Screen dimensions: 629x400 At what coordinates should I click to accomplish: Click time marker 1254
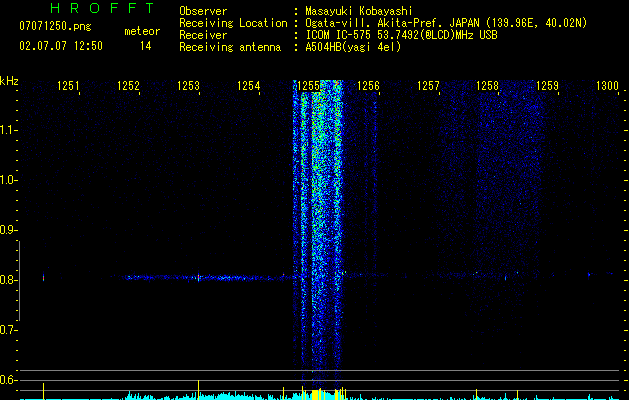[248, 86]
